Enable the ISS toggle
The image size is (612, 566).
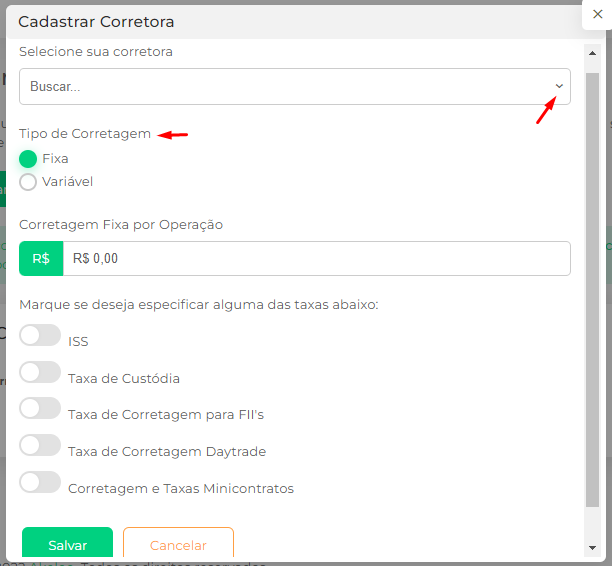tap(40, 335)
